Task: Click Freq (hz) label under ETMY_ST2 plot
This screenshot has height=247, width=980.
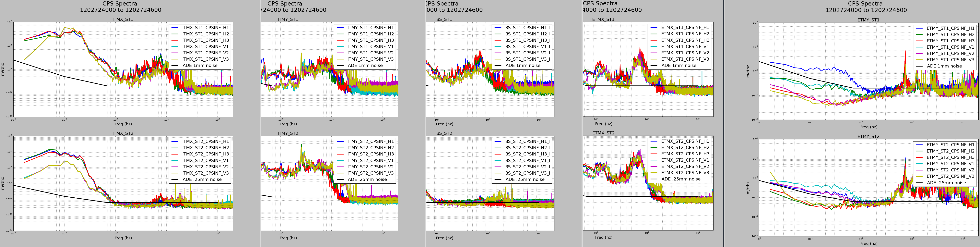Action: [868, 244]
